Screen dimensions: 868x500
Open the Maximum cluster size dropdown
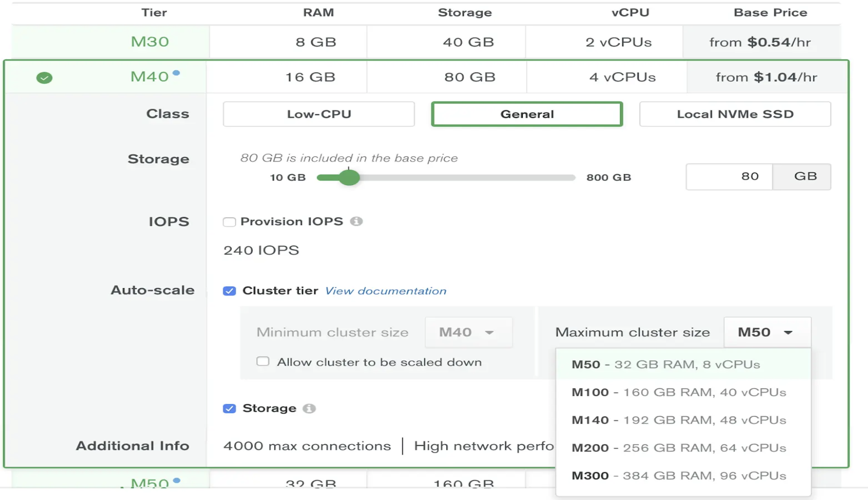[767, 332]
